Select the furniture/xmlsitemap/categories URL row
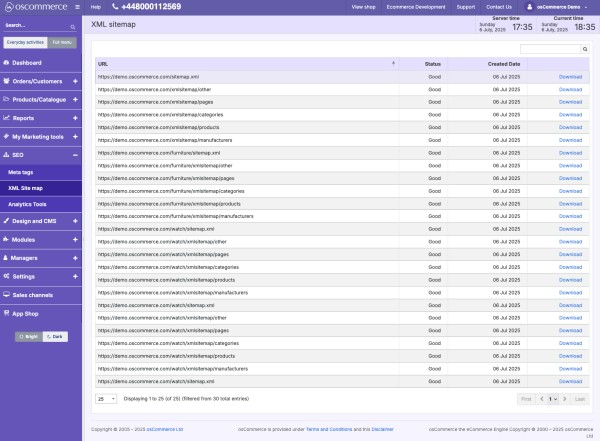This screenshot has width=600, height=441. click(x=342, y=191)
